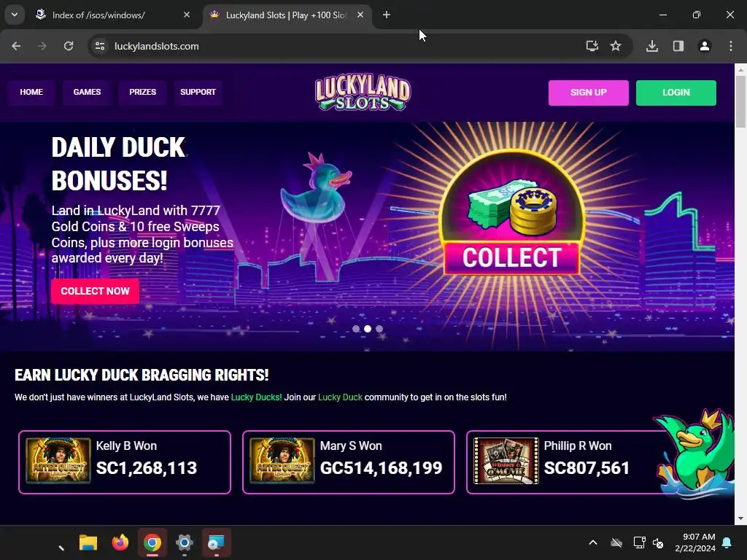Viewport: 747px width, 560px height.
Task: Open the disc image app in taskbar
Action: (216, 542)
